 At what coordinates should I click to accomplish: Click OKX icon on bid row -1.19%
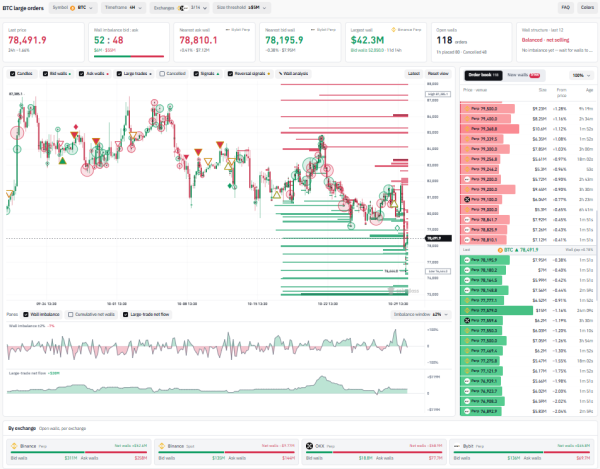(x=466, y=321)
